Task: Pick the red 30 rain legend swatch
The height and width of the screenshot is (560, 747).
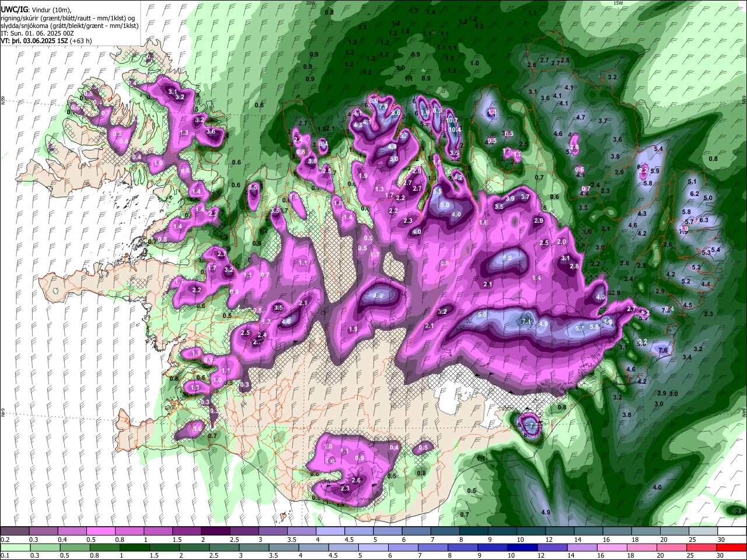Action: pos(732,547)
